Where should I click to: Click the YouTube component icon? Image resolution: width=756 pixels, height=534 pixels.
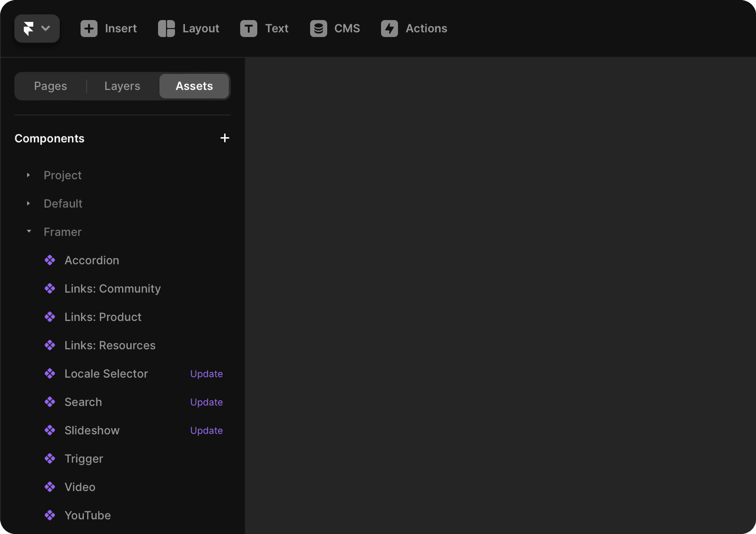click(x=50, y=515)
